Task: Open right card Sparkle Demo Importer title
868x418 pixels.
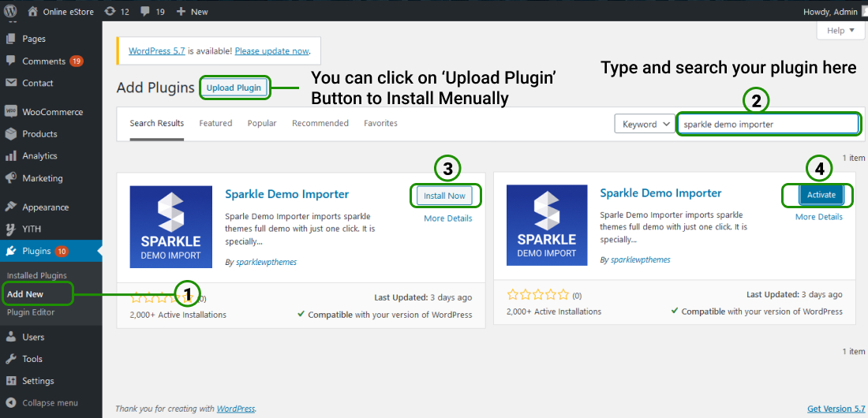Action: 661,193
